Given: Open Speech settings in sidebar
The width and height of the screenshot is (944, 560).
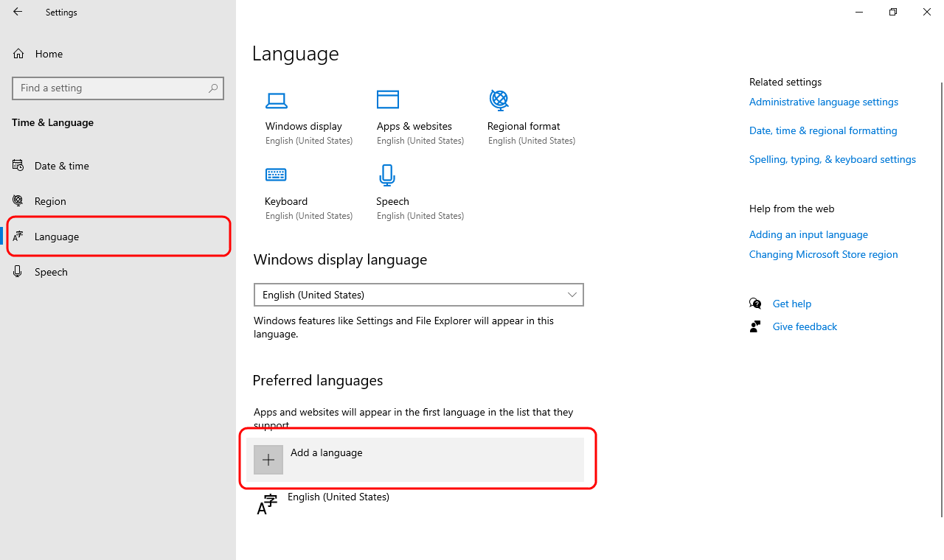Looking at the screenshot, I should click(x=118, y=272).
